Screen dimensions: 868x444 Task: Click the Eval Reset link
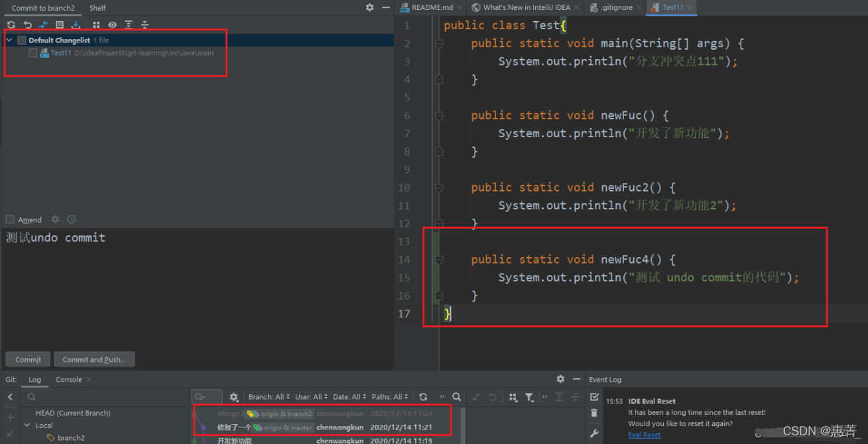pyautogui.click(x=645, y=435)
